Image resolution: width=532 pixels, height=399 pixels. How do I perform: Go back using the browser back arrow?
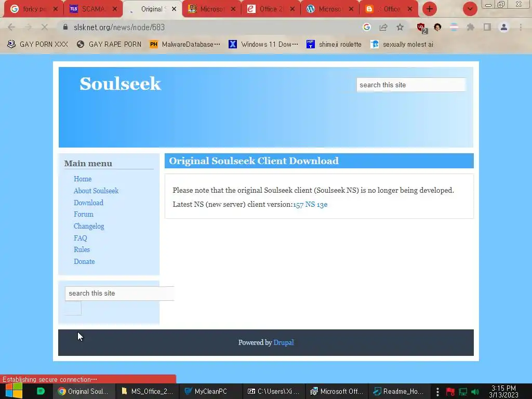click(11, 27)
